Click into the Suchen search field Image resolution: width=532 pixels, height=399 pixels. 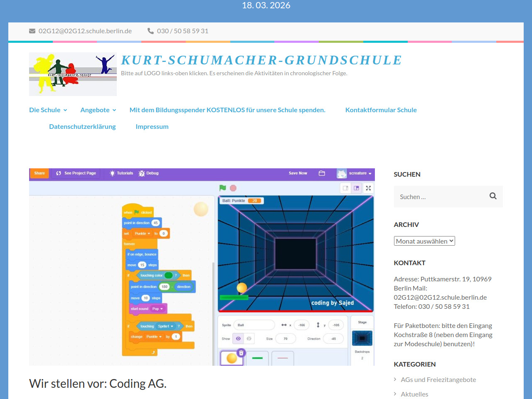[x=441, y=197]
